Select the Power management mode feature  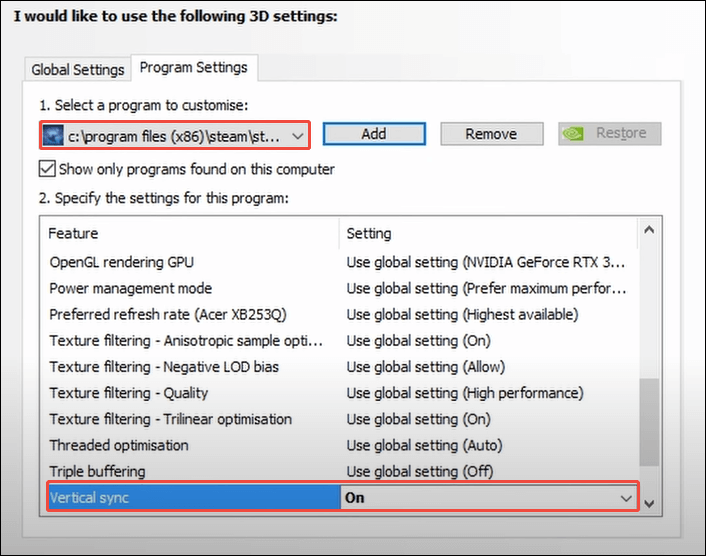tap(131, 288)
